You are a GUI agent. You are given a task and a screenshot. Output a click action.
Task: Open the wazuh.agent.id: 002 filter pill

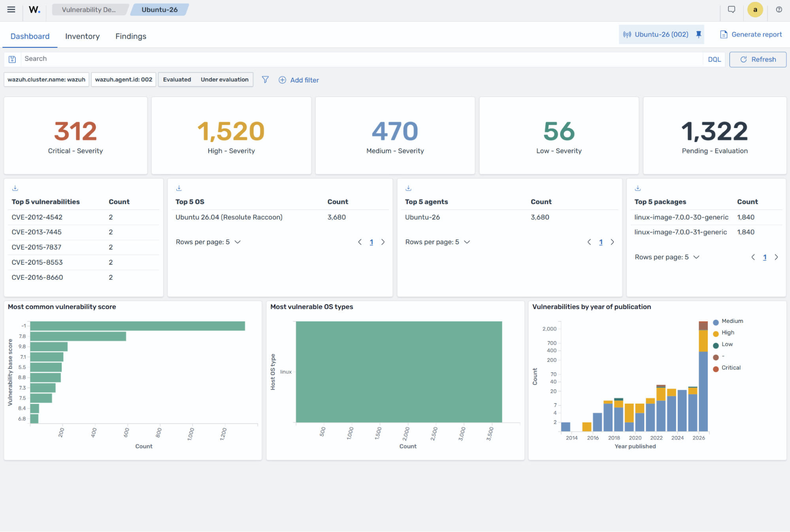point(124,79)
